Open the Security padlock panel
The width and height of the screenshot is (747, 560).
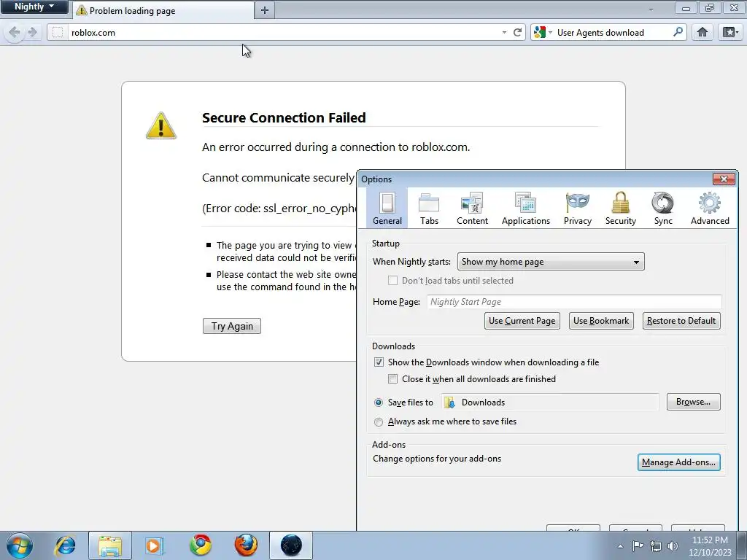click(x=620, y=208)
